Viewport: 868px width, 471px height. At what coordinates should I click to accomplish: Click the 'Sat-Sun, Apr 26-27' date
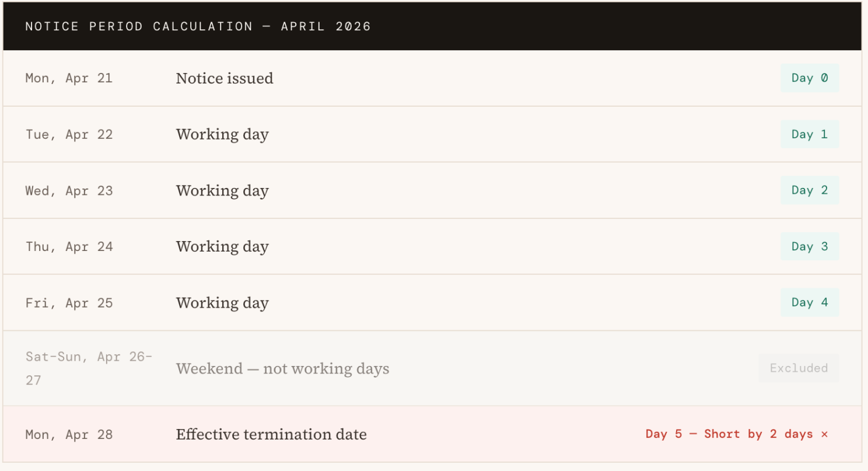click(89, 368)
